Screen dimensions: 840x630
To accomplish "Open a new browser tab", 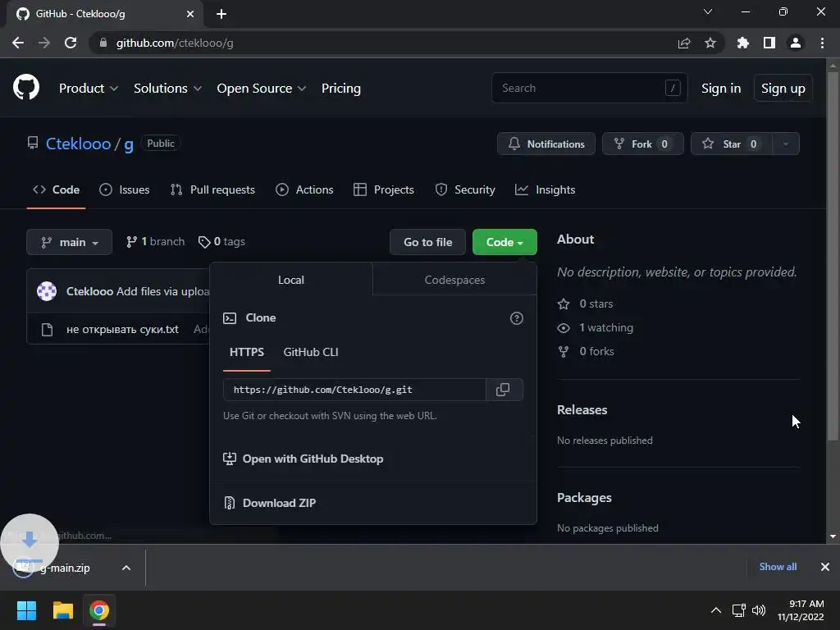I will [x=221, y=14].
